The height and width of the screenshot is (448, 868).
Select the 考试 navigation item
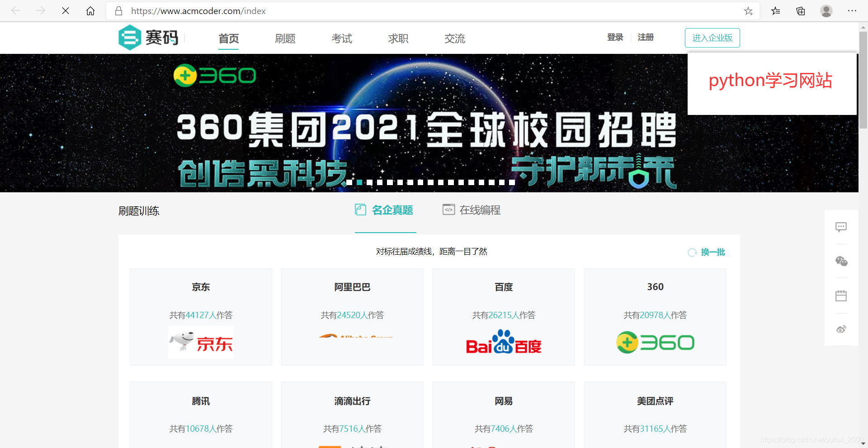pyautogui.click(x=342, y=39)
